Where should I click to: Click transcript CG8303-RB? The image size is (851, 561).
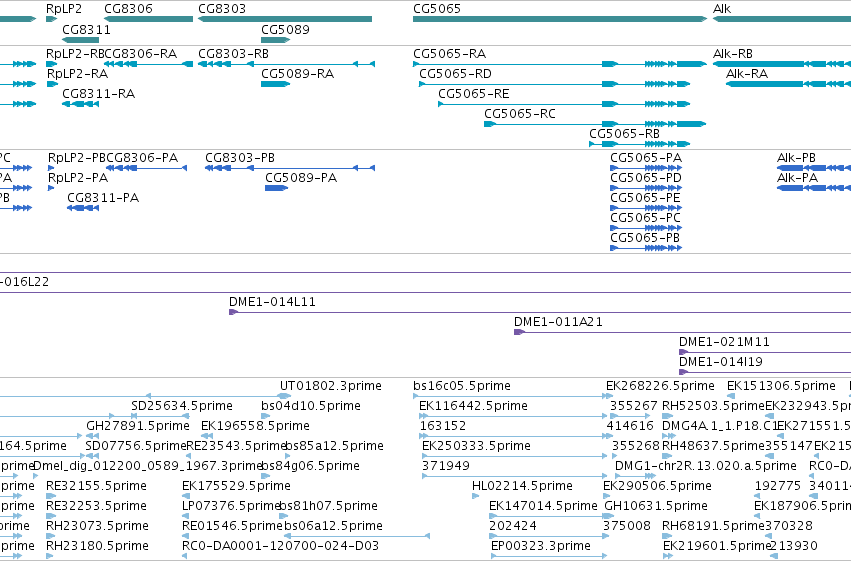(286, 64)
